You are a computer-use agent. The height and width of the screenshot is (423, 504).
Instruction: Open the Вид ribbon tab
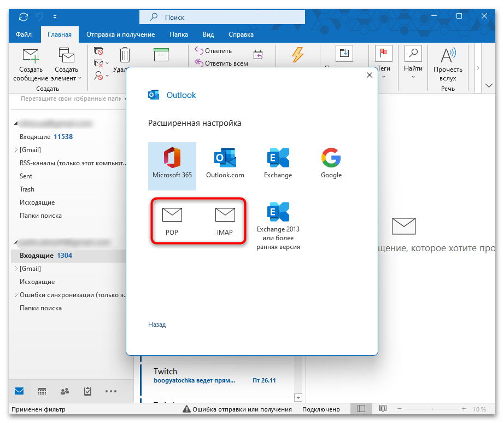(208, 34)
